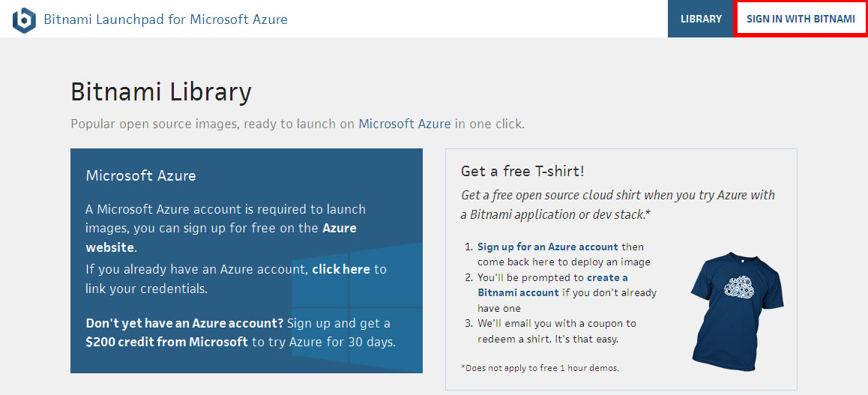The image size is (868, 395).
Task: Click the 'Get a free T-shirt!' heading
Action: (x=522, y=171)
